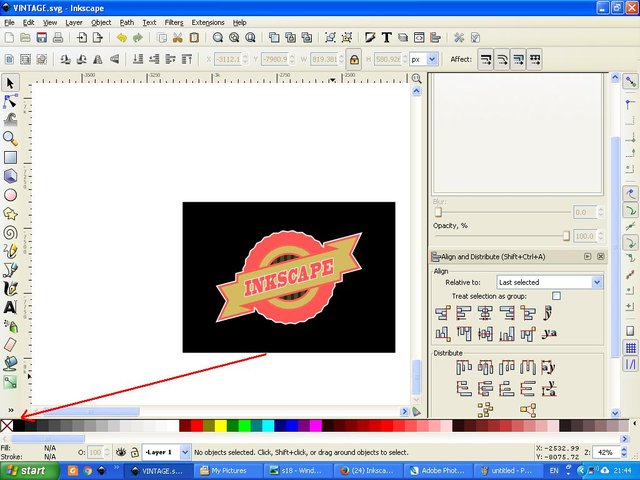The image size is (640, 480).
Task: Open the Layer menu
Action: 74,22
